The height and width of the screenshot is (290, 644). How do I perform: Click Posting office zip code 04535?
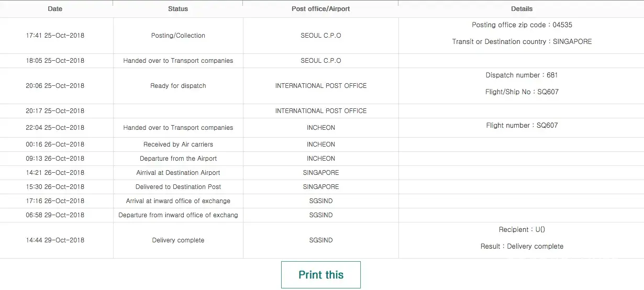pyautogui.click(x=521, y=25)
